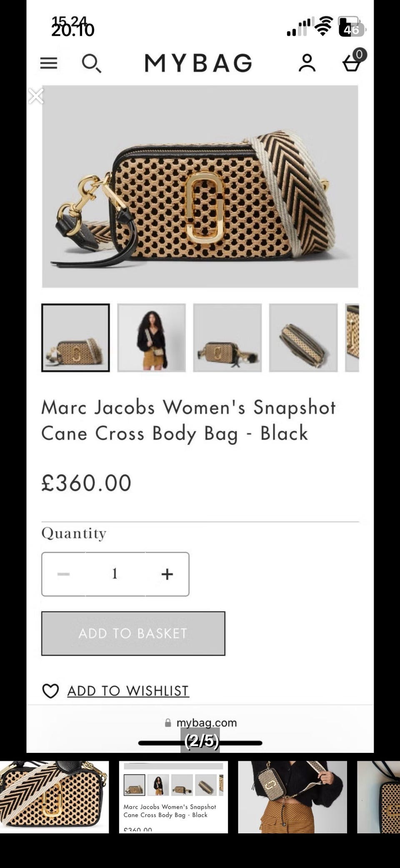Image resolution: width=400 pixels, height=868 pixels.
Task: Select the model wearing bag thumbnail
Action: click(x=152, y=337)
